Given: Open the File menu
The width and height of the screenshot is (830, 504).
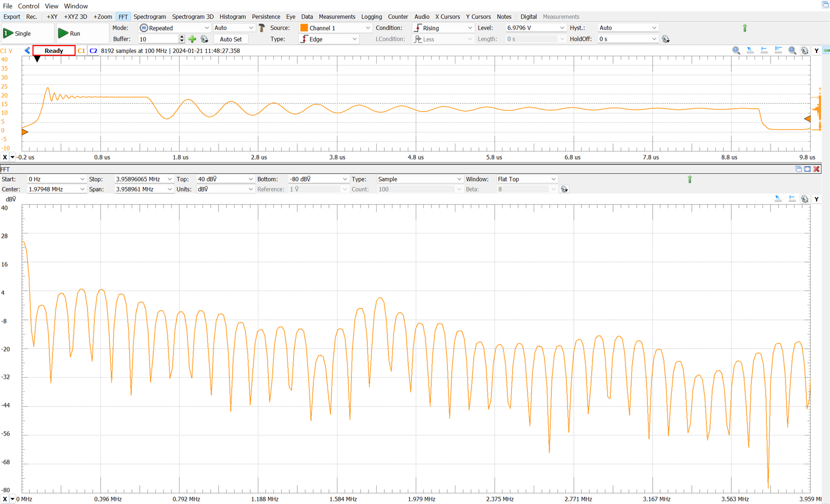Looking at the screenshot, I should point(8,6).
